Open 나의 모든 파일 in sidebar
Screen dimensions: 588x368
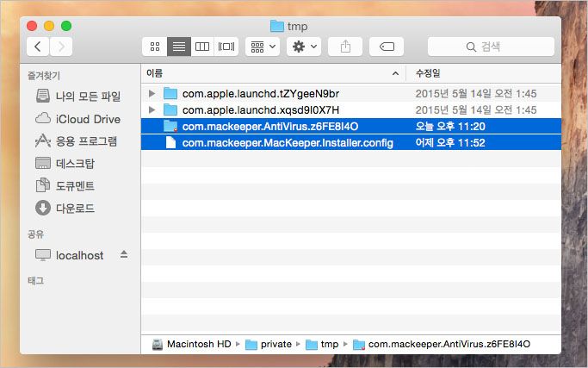[77, 97]
